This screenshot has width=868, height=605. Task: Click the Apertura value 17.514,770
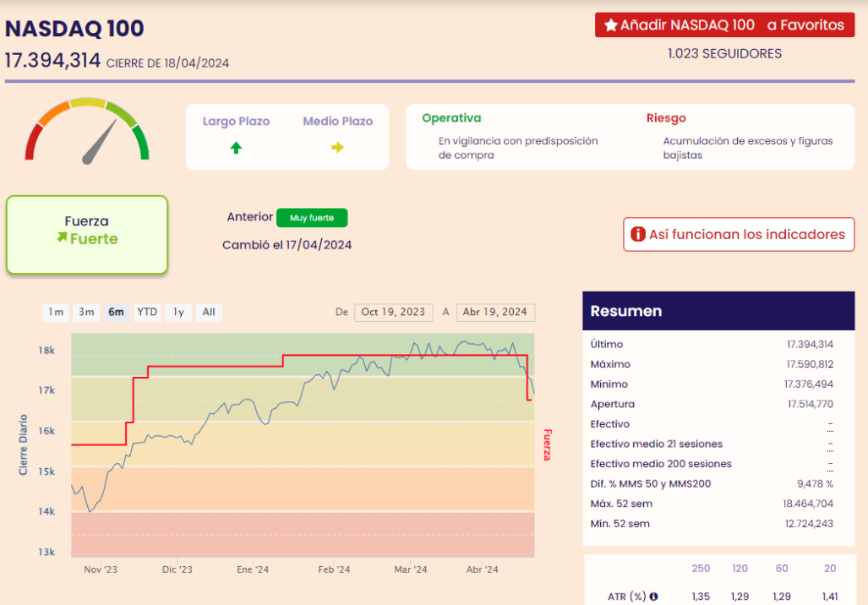811,404
